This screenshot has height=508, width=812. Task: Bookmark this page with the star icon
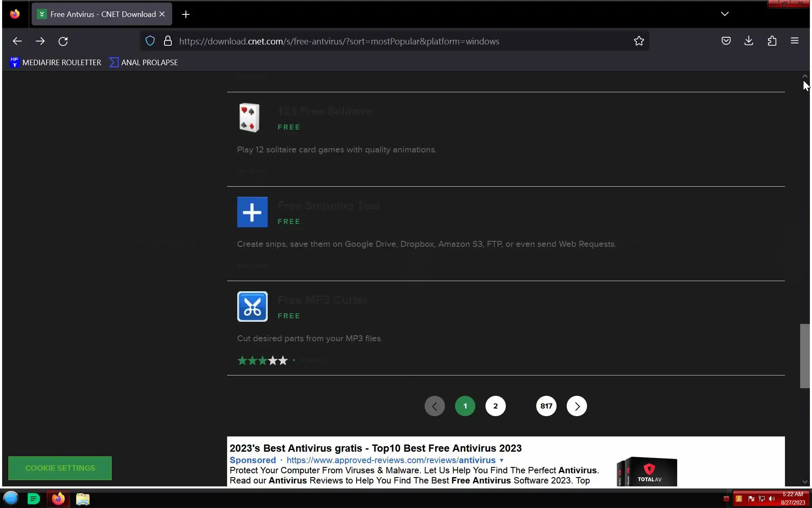pyautogui.click(x=639, y=41)
